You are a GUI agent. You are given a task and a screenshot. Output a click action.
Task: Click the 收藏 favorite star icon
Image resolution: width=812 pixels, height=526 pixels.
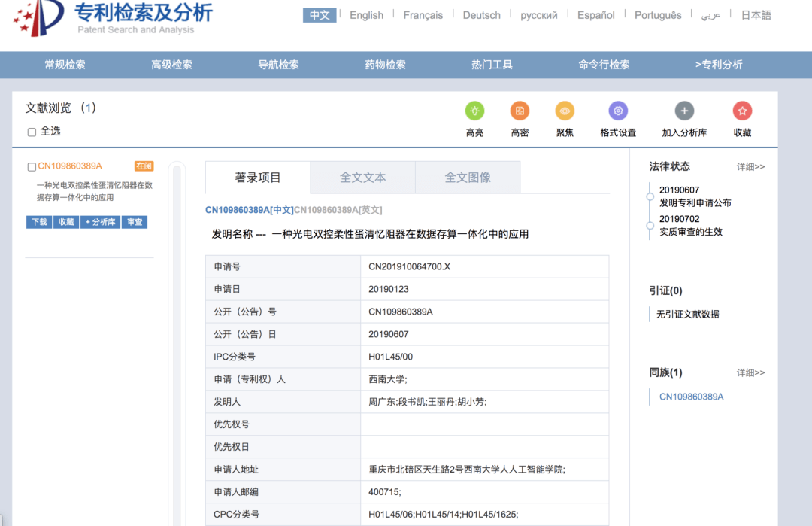coord(741,110)
